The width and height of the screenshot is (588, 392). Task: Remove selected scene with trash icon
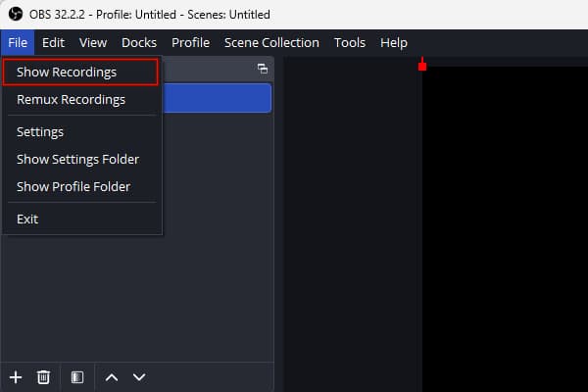43,377
